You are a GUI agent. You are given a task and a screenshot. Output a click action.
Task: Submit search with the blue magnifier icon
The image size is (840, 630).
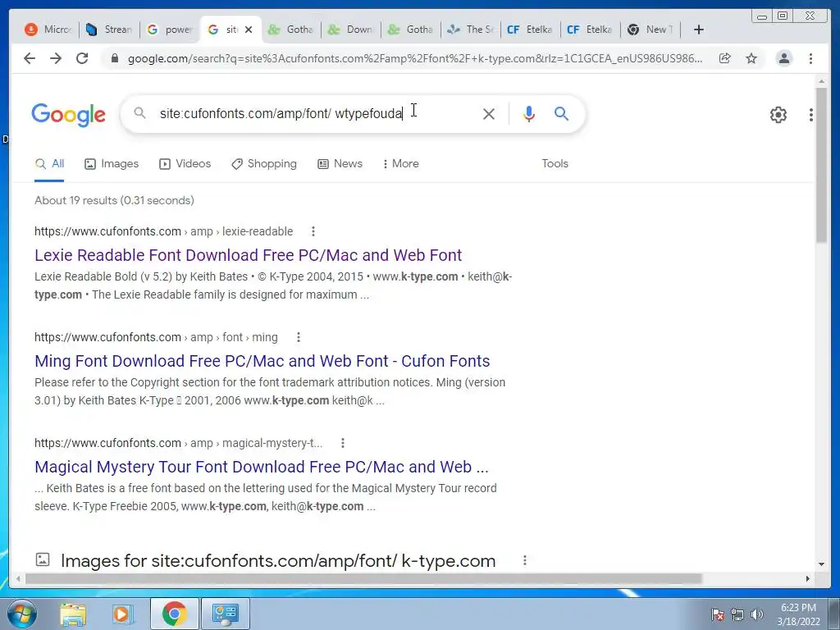[561, 113]
